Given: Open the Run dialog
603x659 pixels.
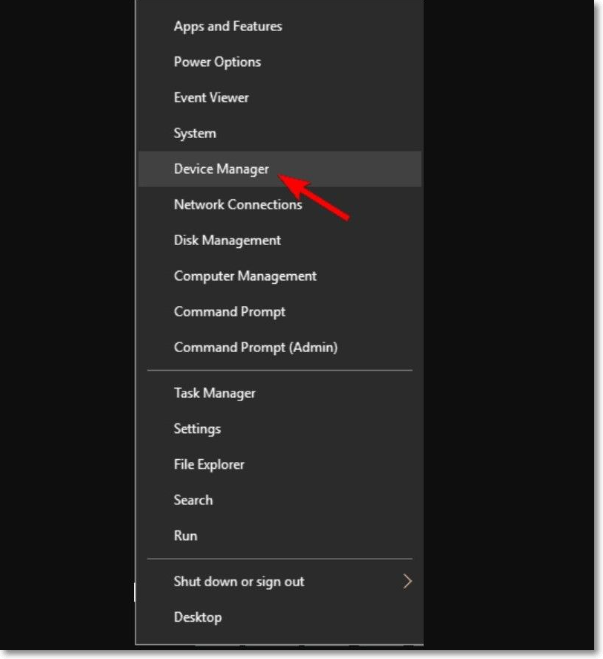Looking at the screenshot, I should coord(186,536).
